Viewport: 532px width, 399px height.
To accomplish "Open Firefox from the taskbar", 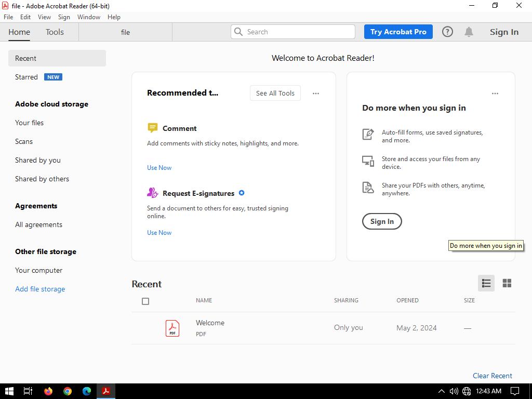I will 48,391.
